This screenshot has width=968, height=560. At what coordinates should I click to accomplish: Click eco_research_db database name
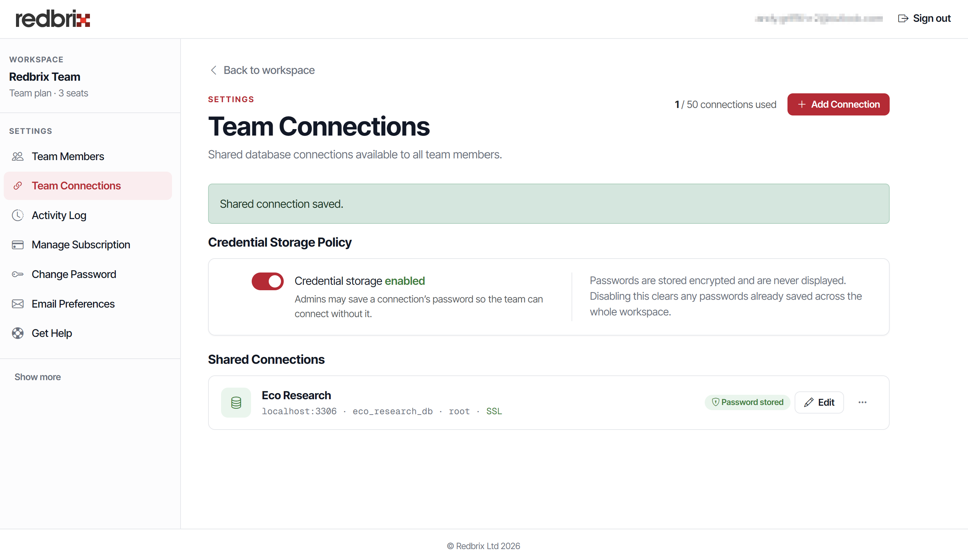pos(393,411)
